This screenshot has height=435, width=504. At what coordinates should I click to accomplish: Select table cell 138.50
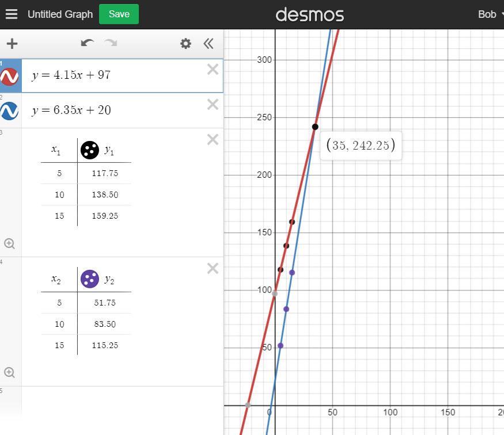click(x=105, y=194)
